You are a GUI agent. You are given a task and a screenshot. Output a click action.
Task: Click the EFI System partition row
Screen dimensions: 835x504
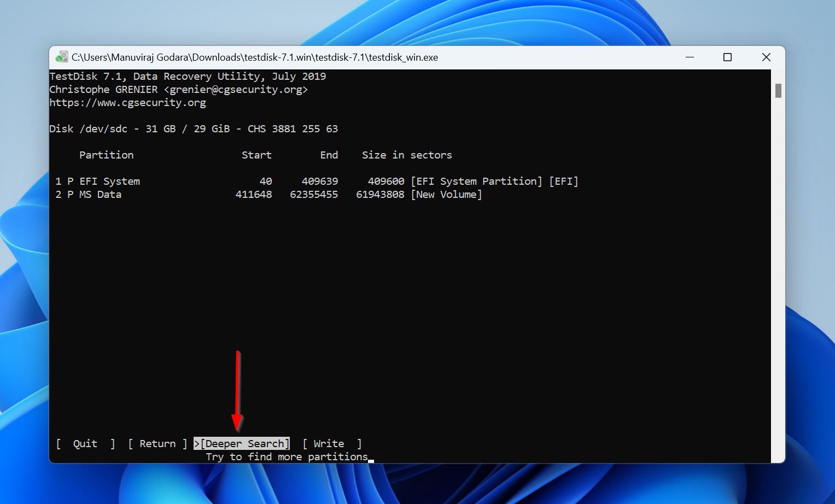pos(317,181)
